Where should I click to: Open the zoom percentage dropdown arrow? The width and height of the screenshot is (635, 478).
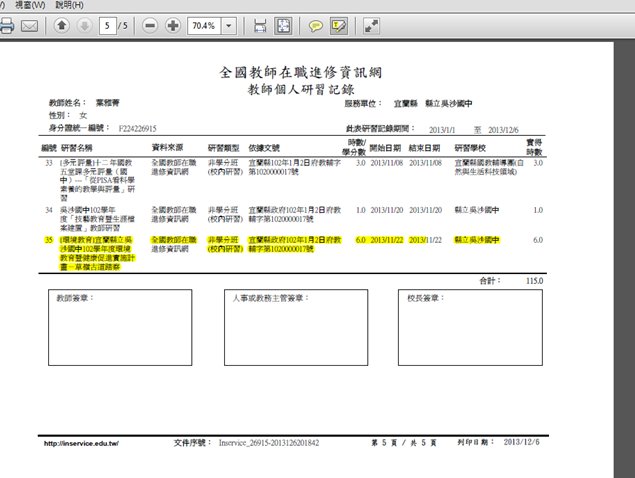point(230,25)
